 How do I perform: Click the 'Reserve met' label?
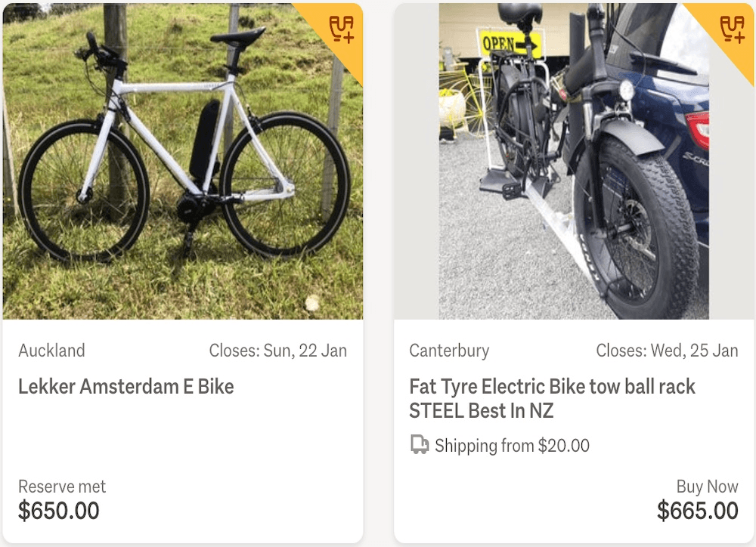[x=61, y=487]
